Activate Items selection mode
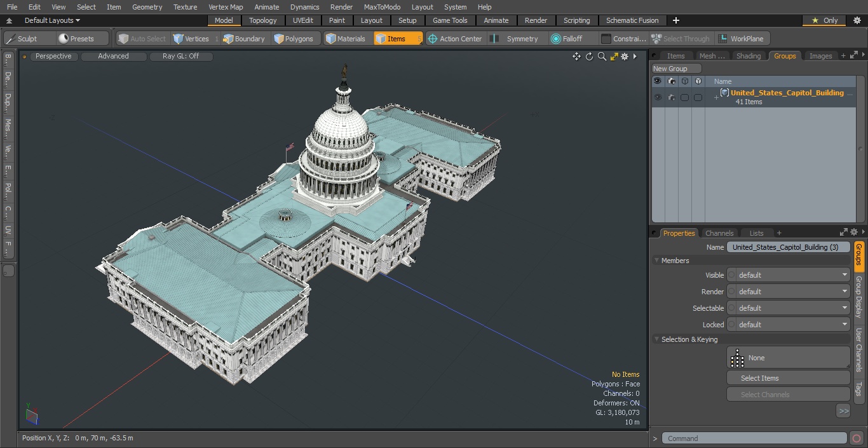868x448 pixels. pos(398,39)
